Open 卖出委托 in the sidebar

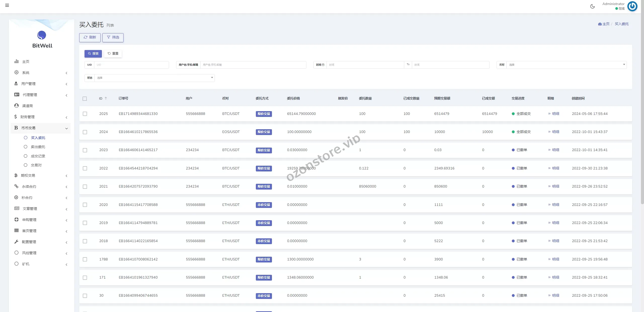38,147
